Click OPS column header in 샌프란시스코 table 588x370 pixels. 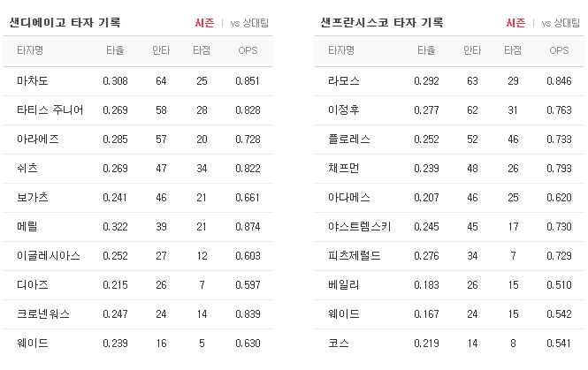559,50
